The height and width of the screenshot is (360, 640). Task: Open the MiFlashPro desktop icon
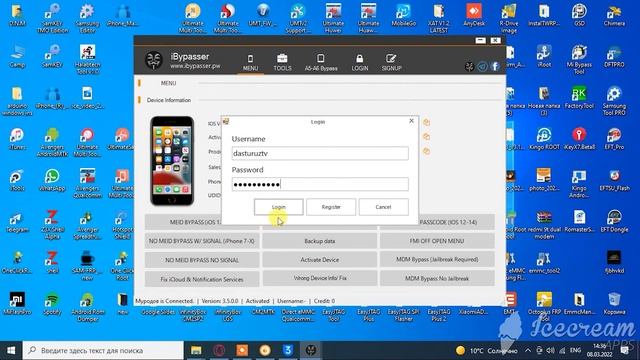(x=17, y=304)
